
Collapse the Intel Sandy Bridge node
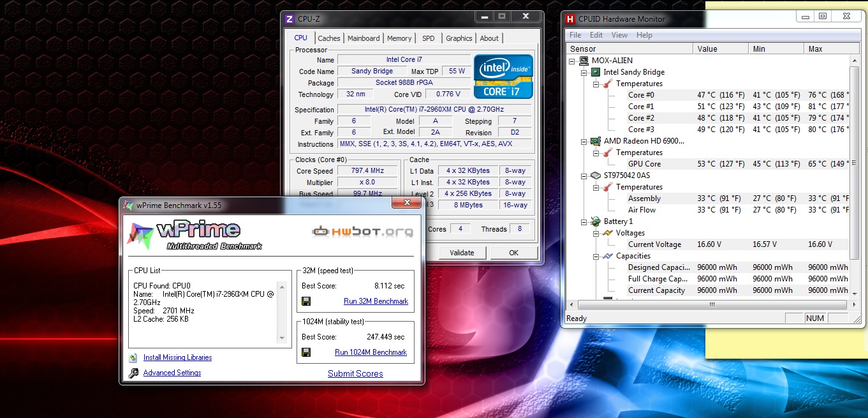coord(584,72)
